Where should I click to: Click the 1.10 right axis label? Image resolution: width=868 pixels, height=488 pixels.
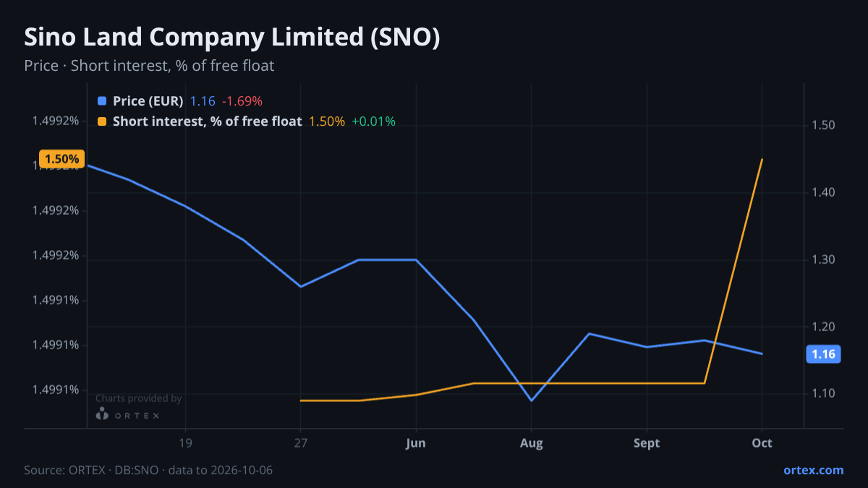[824, 393]
